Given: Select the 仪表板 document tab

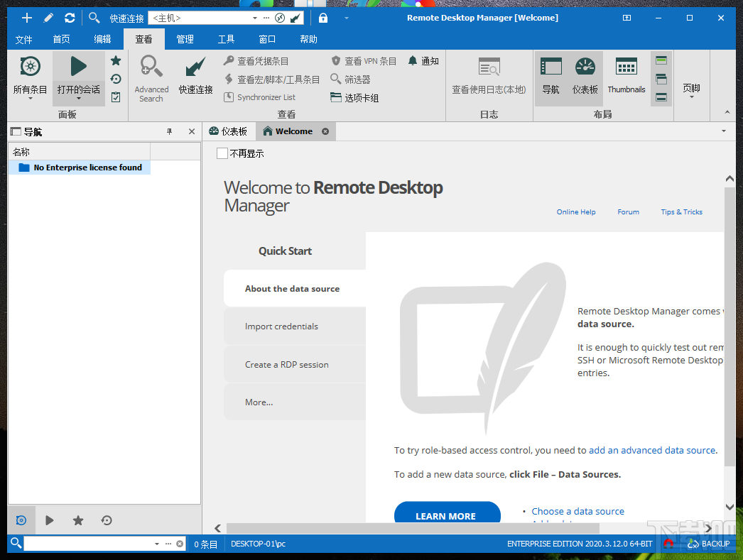Looking at the screenshot, I should (229, 131).
